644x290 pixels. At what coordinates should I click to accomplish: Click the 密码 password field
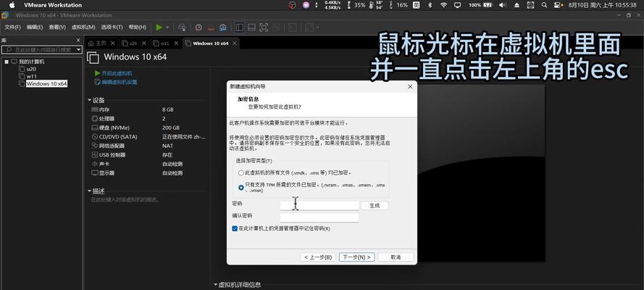click(319, 205)
